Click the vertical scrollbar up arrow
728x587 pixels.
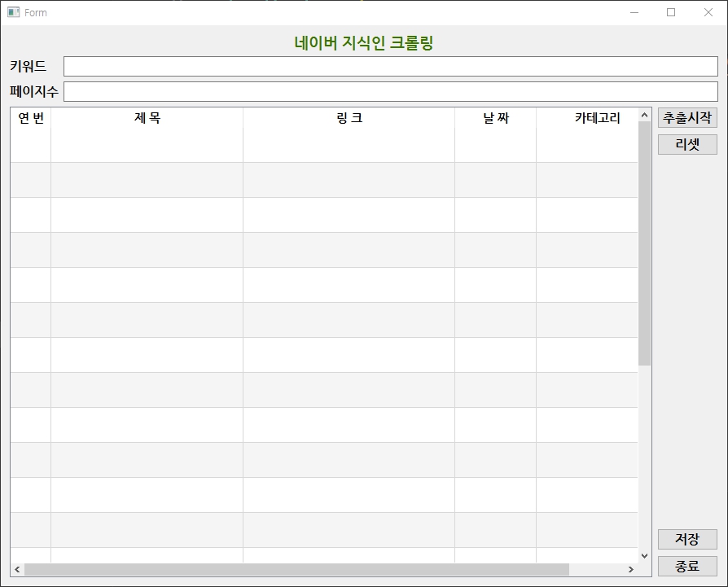(644, 115)
